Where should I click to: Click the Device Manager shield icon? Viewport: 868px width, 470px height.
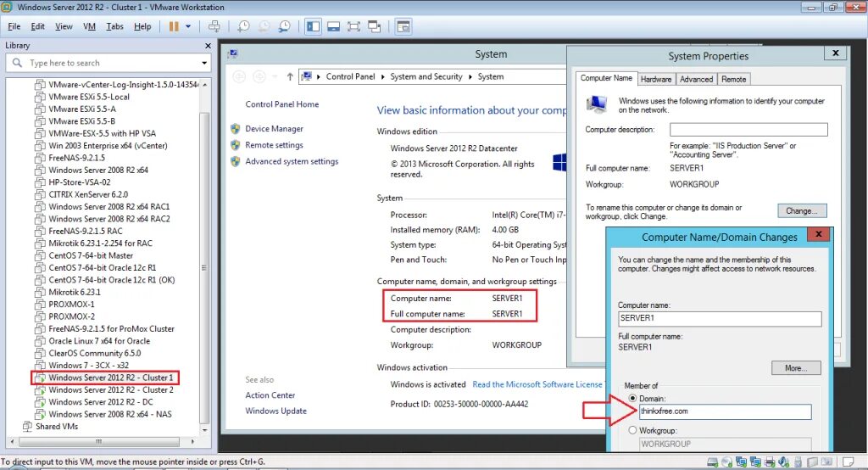click(236, 129)
